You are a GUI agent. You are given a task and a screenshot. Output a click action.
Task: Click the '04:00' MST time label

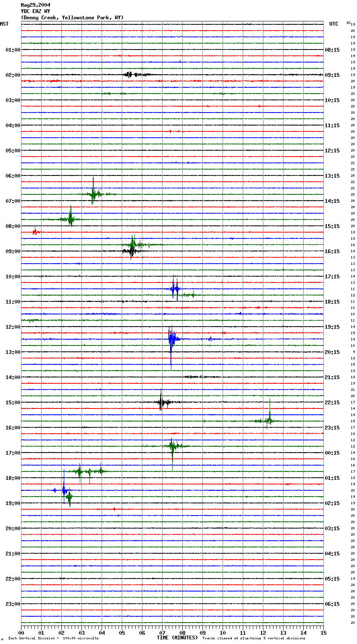[x=13, y=126]
